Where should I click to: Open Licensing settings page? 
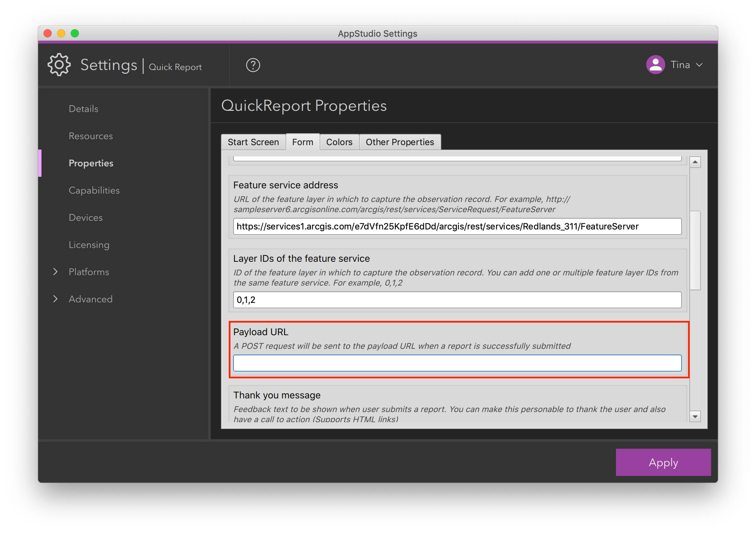[x=89, y=245]
